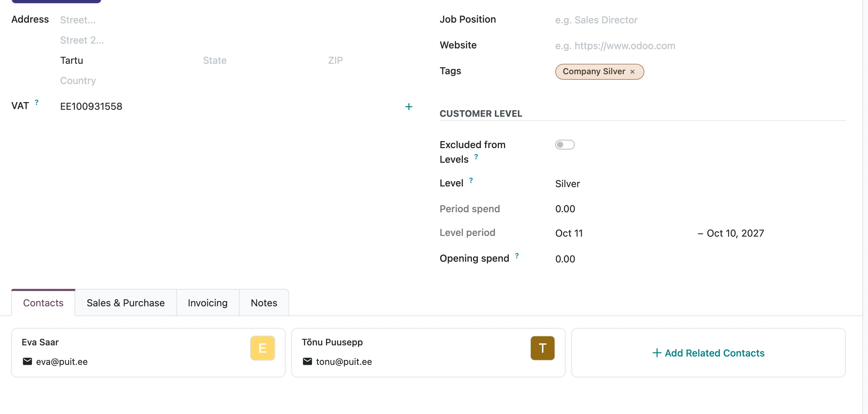Click Period spend value 0.00
The image size is (868, 414).
[565, 209]
